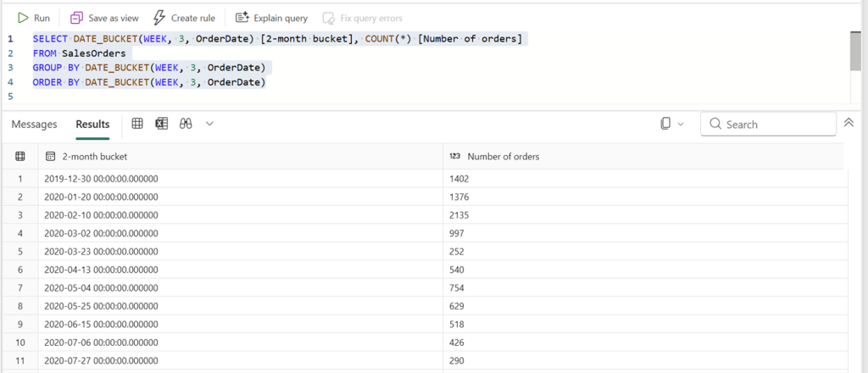868x373 pixels.
Task: Click Fix query errors
Action: click(x=363, y=19)
